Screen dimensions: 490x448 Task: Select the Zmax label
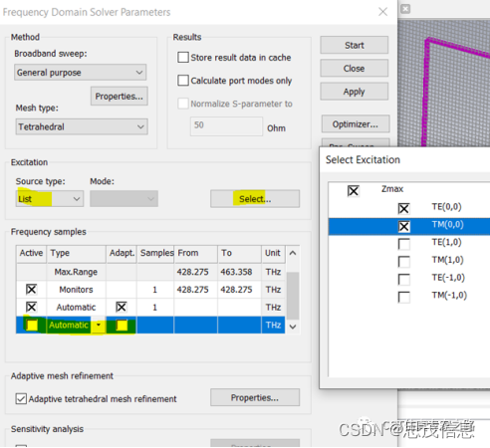pos(392,189)
